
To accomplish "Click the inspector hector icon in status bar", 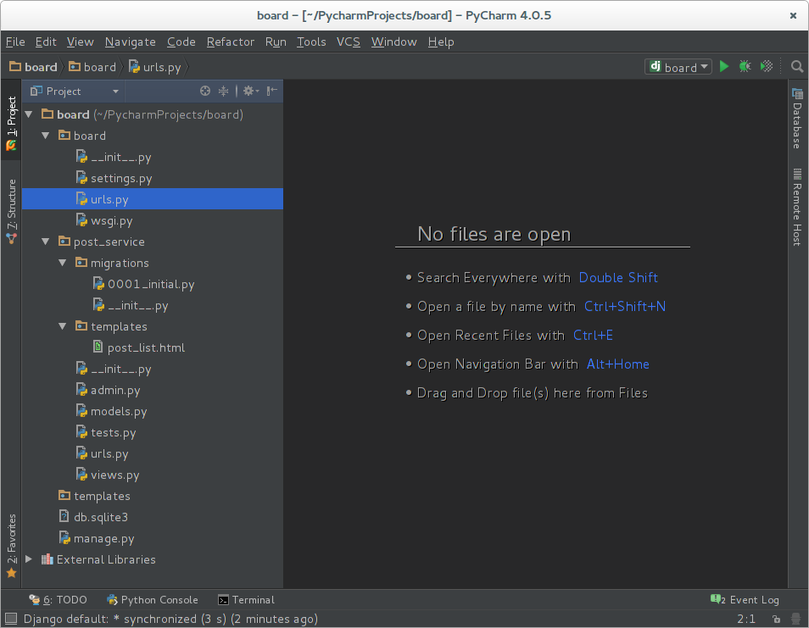I will [x=796, y=619].
